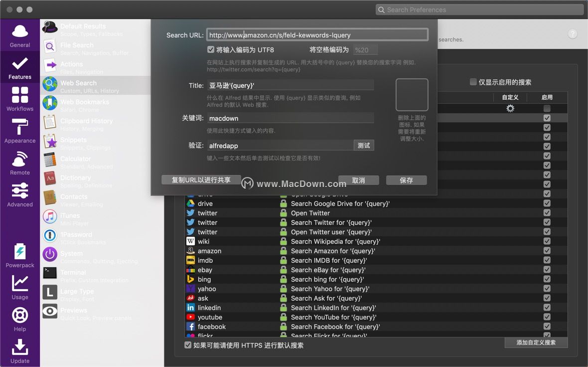Image resolution: width=588 pixels, height=367 pixels.
Task: Open the General preferences section
Action: (x=20, y=35)
